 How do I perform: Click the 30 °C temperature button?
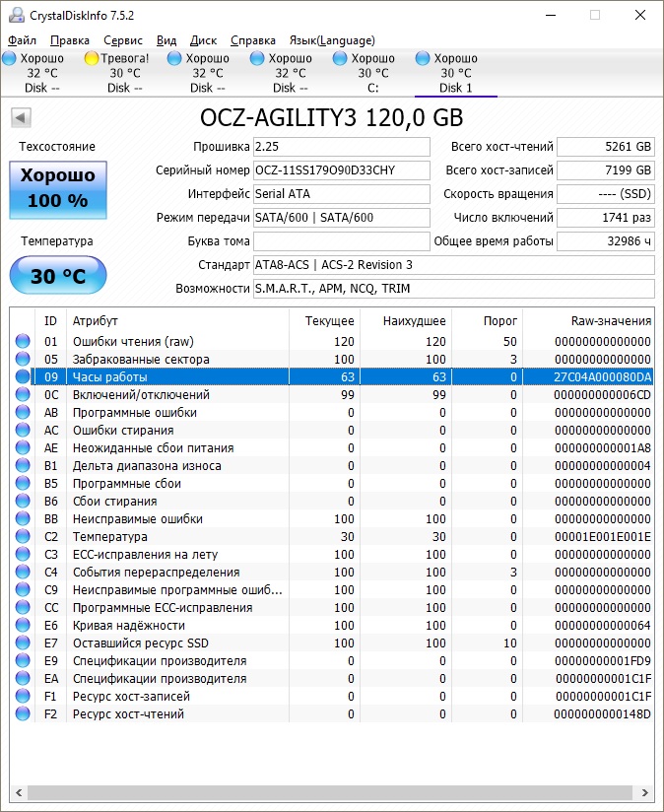click(x=58, y=276)
